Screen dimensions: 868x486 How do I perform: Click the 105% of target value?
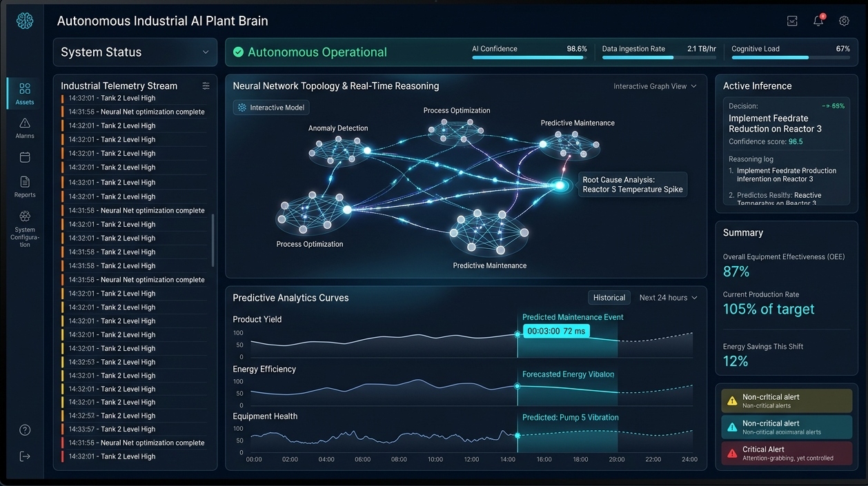tap(769, 310)
